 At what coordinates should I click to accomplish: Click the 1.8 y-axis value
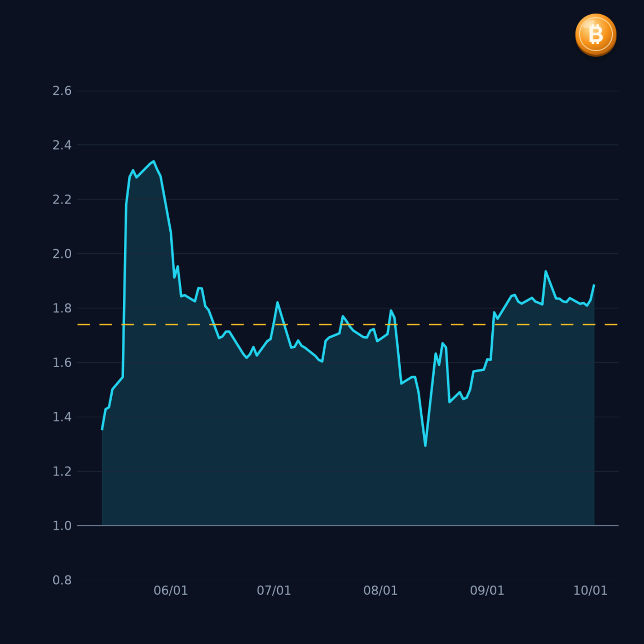click(62, 308)
